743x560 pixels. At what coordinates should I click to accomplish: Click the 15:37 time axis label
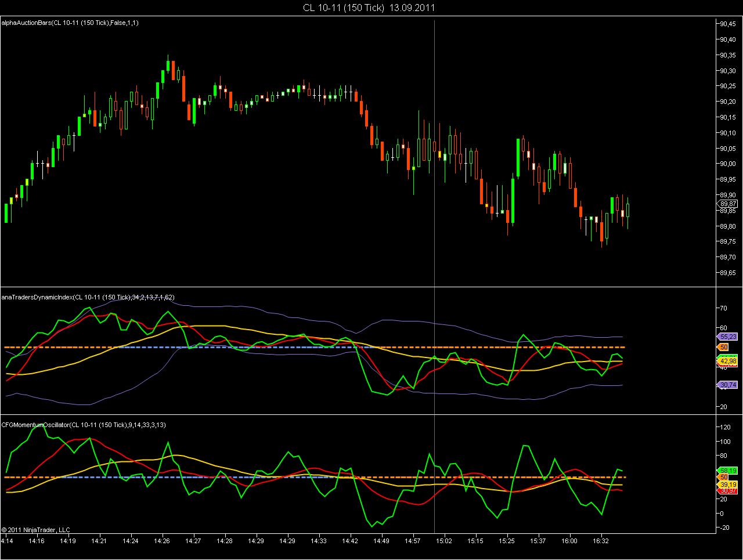tap(538, 540)
